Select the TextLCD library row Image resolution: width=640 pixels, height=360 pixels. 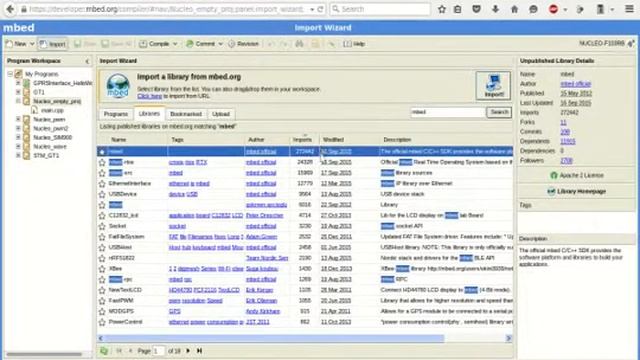click(x=305, y=290)
